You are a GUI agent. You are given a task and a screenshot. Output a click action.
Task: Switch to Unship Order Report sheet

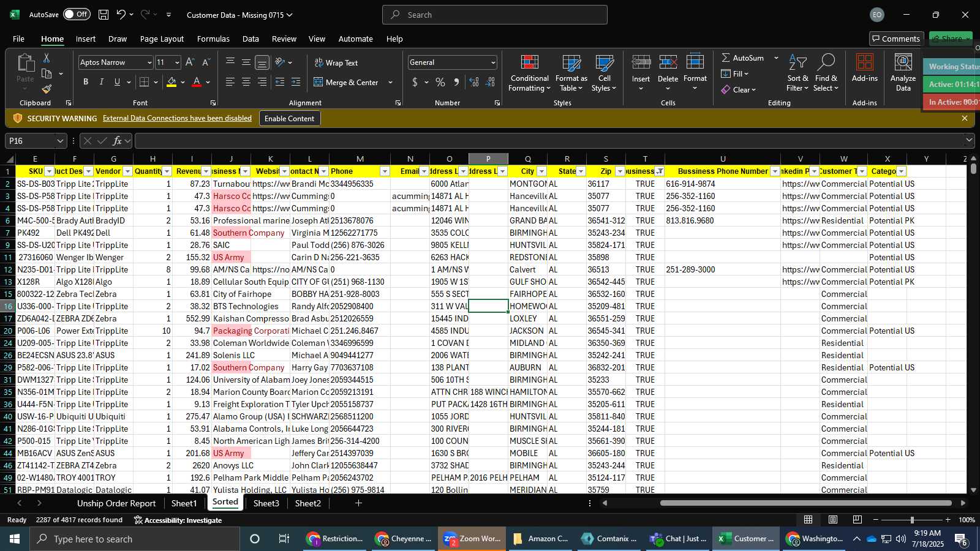[116, 503]
